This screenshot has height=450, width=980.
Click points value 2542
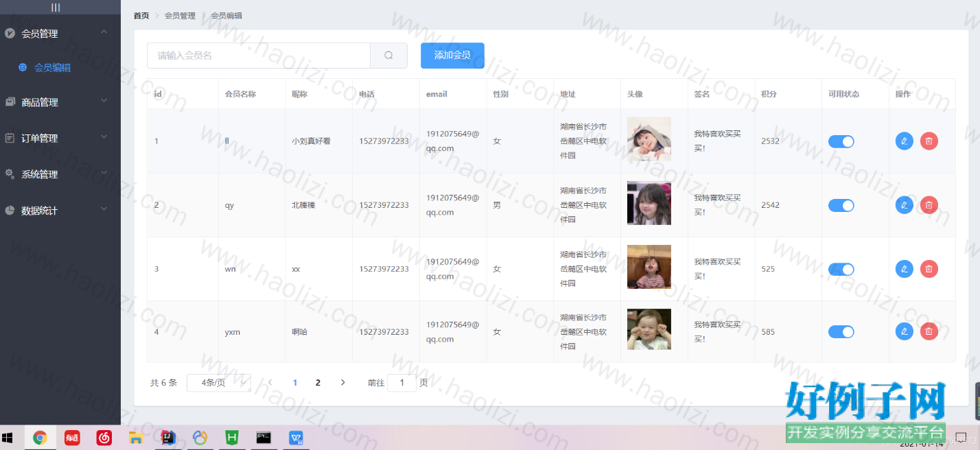770,205
